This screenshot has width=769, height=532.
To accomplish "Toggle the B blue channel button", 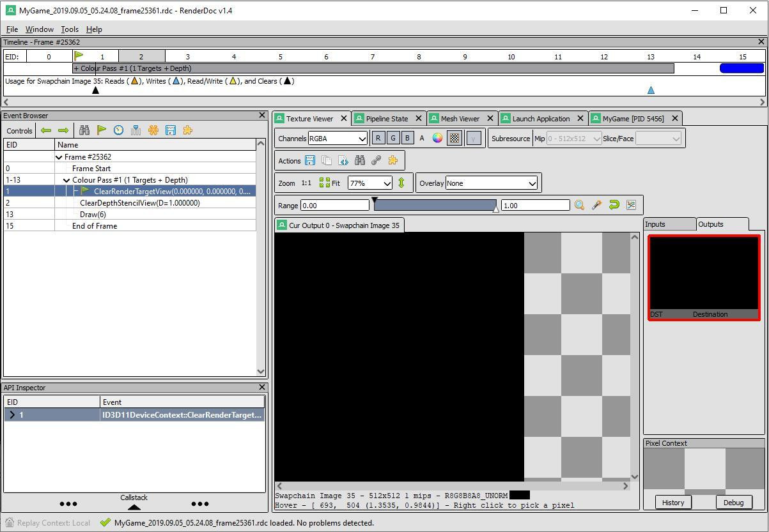I will [x=407, y=138].
